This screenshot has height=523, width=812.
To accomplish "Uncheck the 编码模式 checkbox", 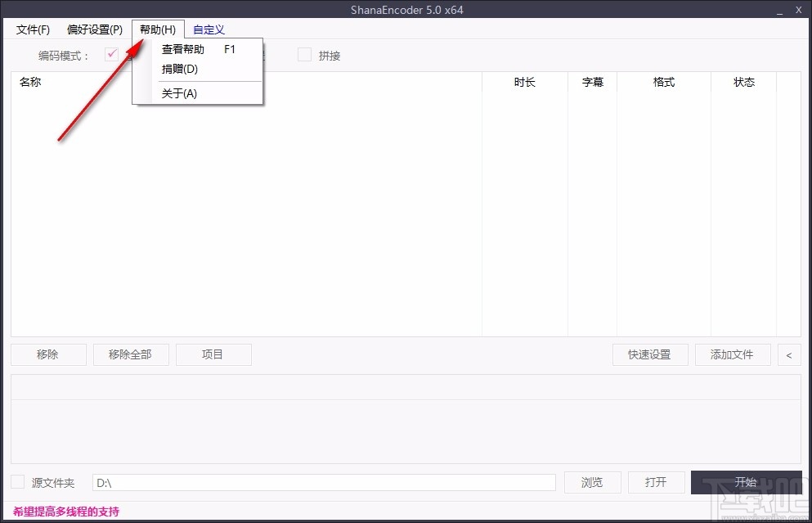I will pos(111,55).
